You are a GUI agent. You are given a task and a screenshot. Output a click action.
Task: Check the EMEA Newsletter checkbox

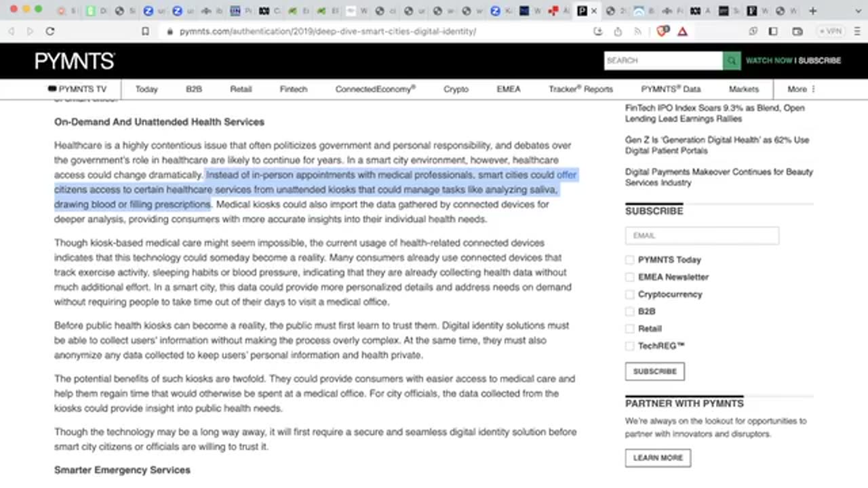630,277
